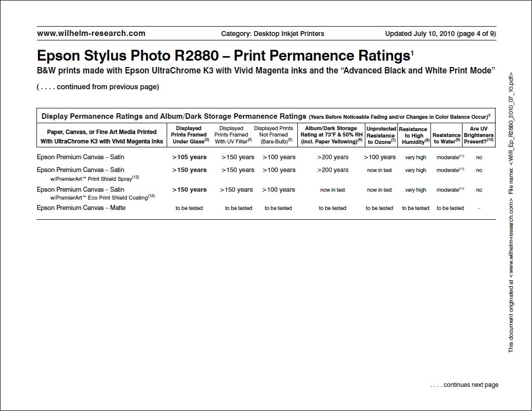The image size is (532, 411).
Task: Click "Updated July 10, 2010 (page 4 of 9)"
Action: 440,34
